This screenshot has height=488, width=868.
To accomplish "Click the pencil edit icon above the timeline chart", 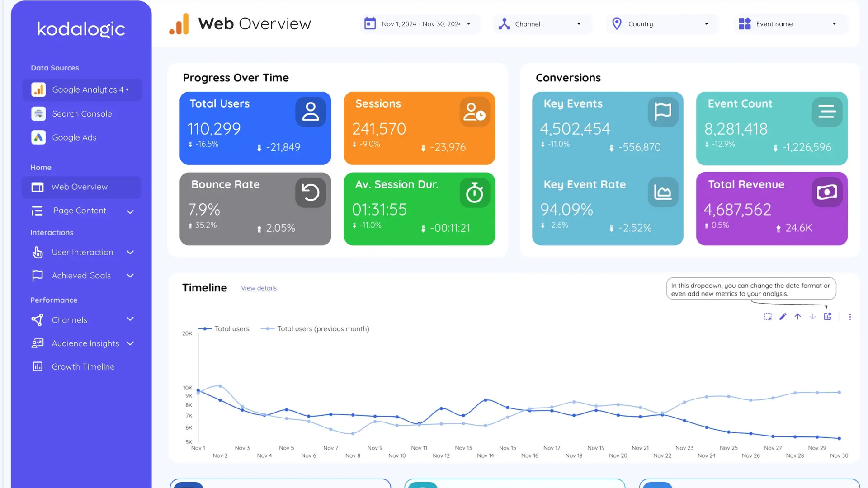I will click(783, 317).
